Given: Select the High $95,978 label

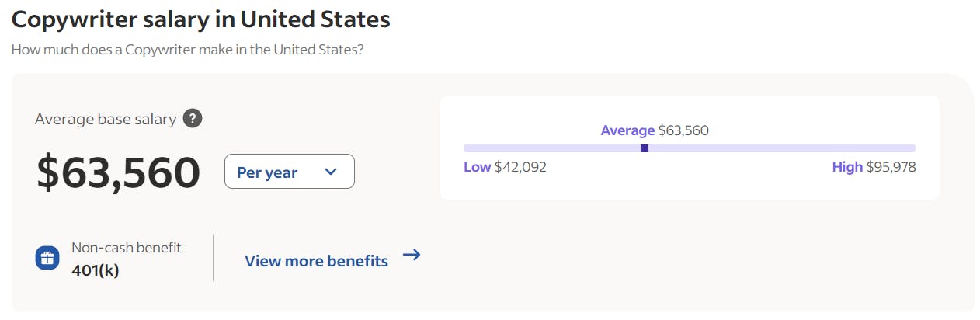Looking at the screenshot, I should 874,167.
